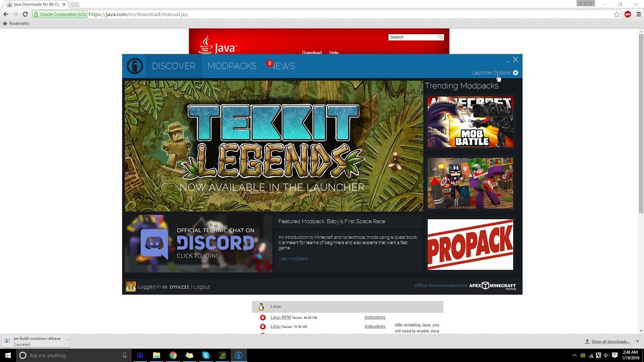Open the Windows Start menu
The image size is (644, 362).
click(8, 355)
